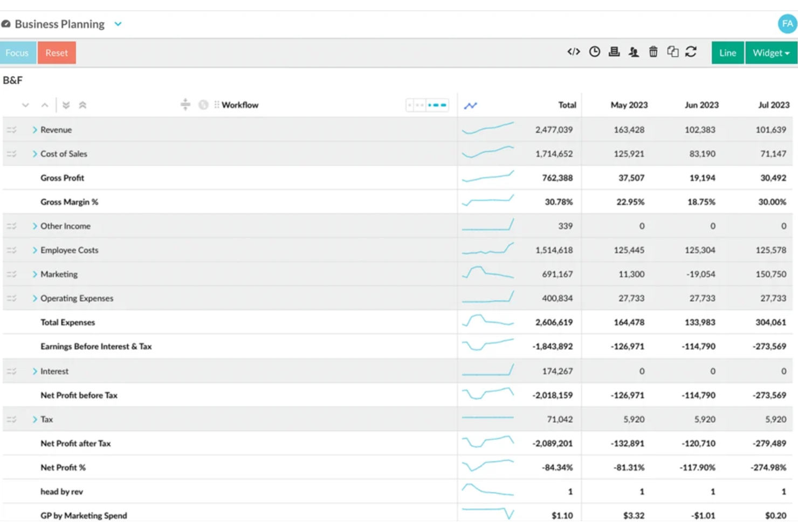
Task: Toggle the row spacing control above the table
Action: [x=185, y=105]
